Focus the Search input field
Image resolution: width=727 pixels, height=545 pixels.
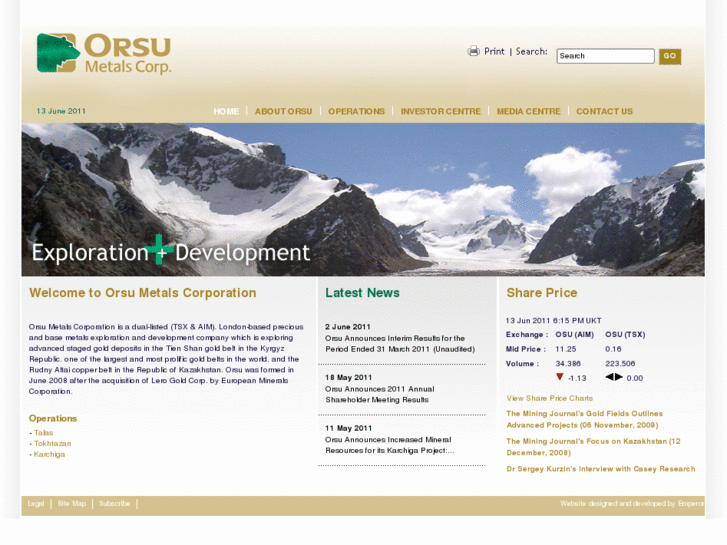pos(605,56)
